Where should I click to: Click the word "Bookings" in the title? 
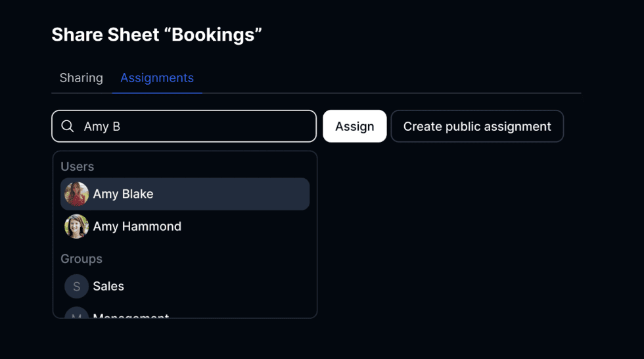point(217,35)
